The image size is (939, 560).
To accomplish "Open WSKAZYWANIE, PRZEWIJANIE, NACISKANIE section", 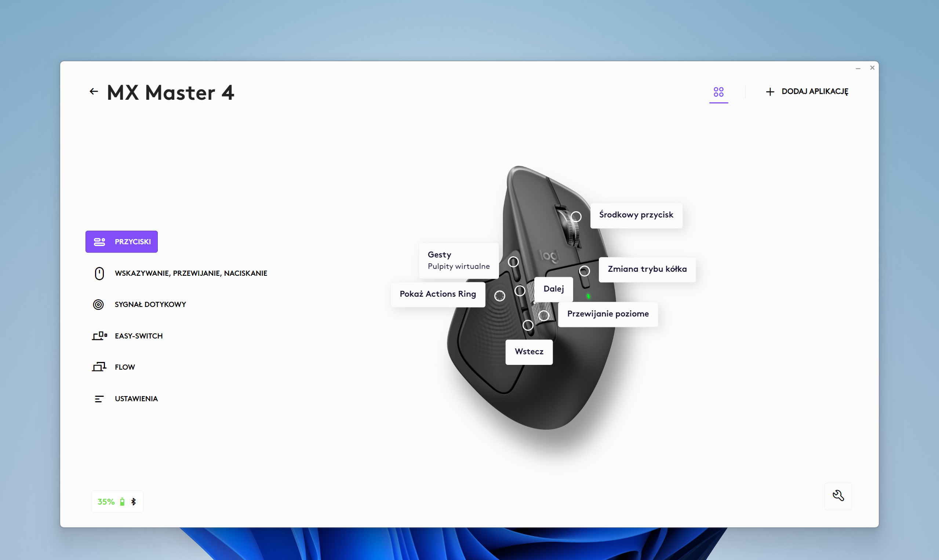I will pos(180,273).
